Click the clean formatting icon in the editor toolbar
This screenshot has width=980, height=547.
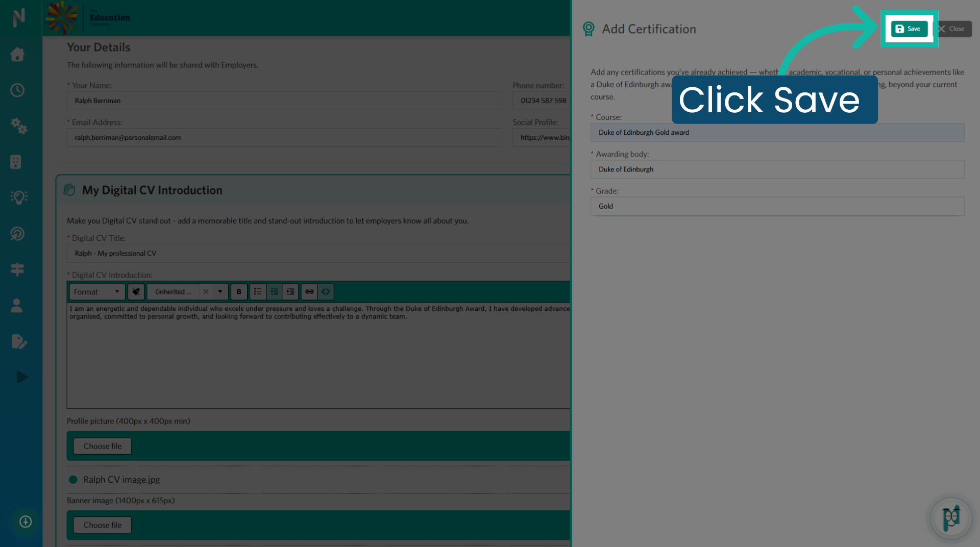pyautogui.click(x=136, y=292)
